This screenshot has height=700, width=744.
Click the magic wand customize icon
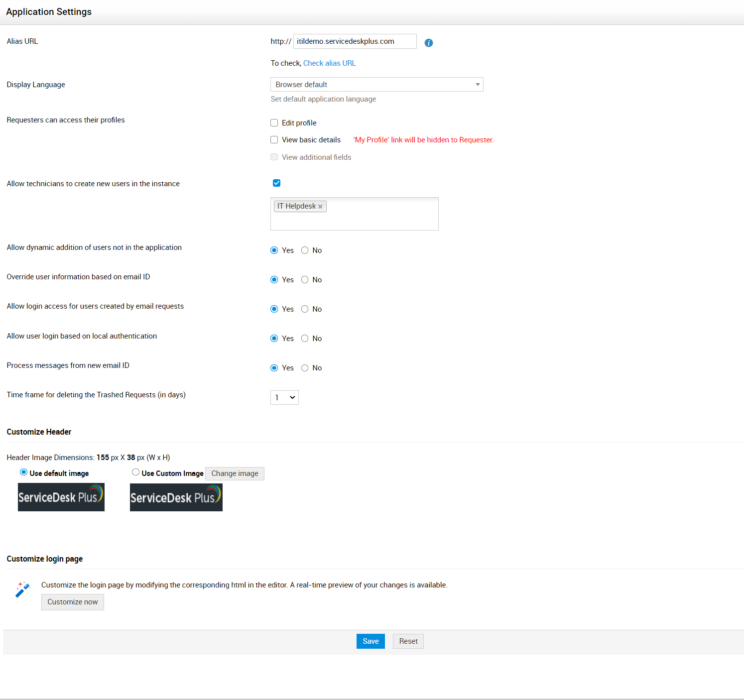point(23,589)
